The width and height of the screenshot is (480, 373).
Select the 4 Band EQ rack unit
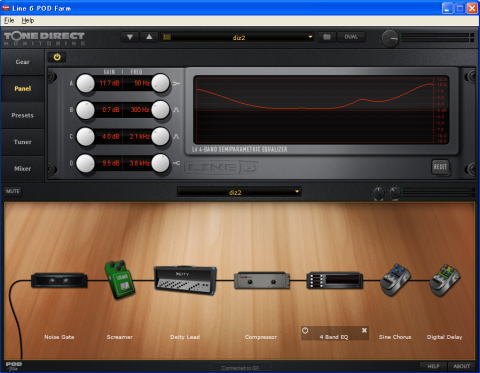click(x=335, y=280)
